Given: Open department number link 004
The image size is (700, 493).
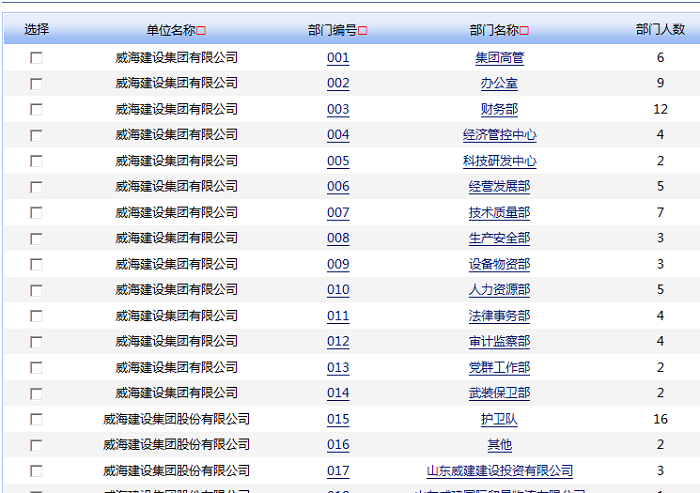Looking at the screenshot, I should [x=338, y=135].
